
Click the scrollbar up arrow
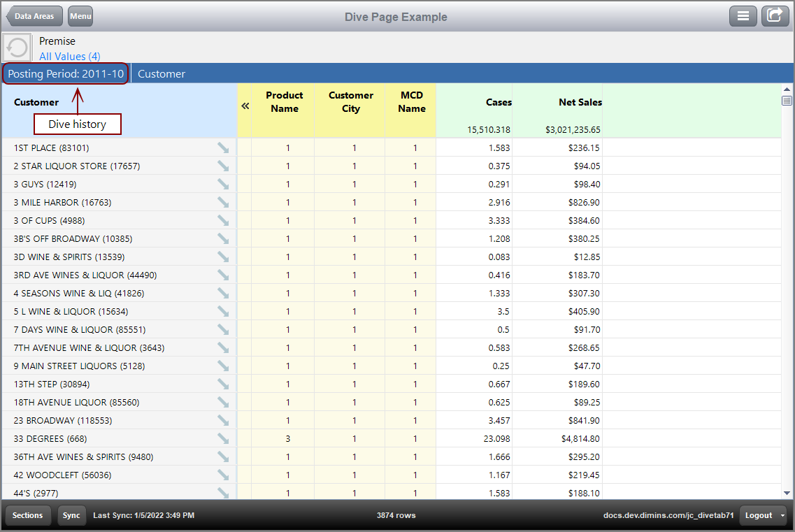787,89
